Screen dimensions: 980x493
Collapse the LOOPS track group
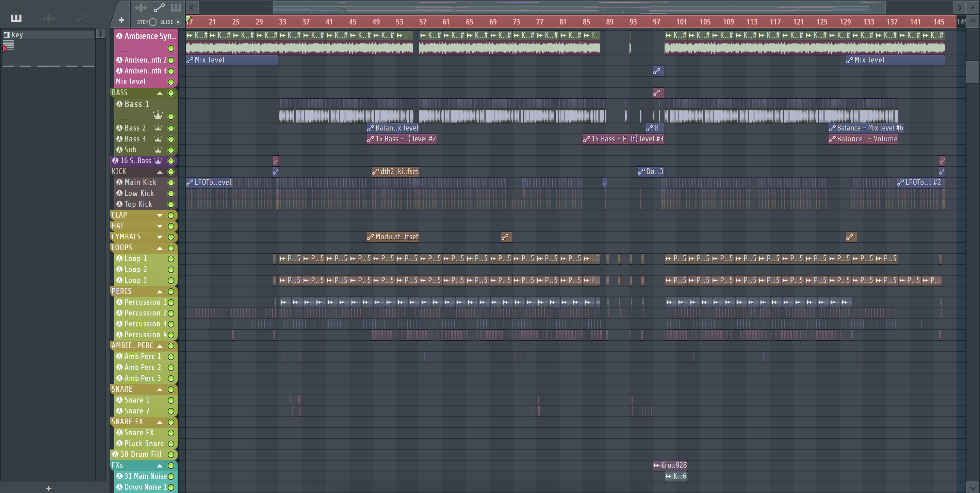(x=160, y=248)
